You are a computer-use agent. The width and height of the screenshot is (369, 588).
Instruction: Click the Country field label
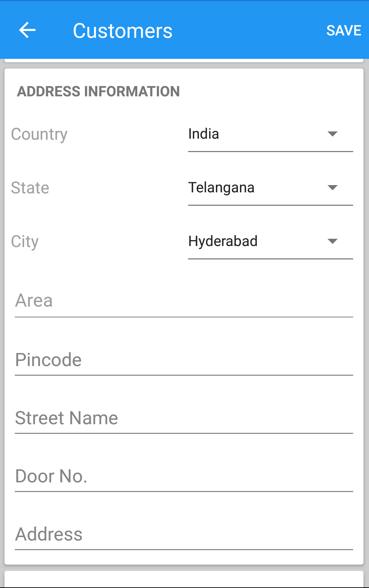click(x=39, y=135)
